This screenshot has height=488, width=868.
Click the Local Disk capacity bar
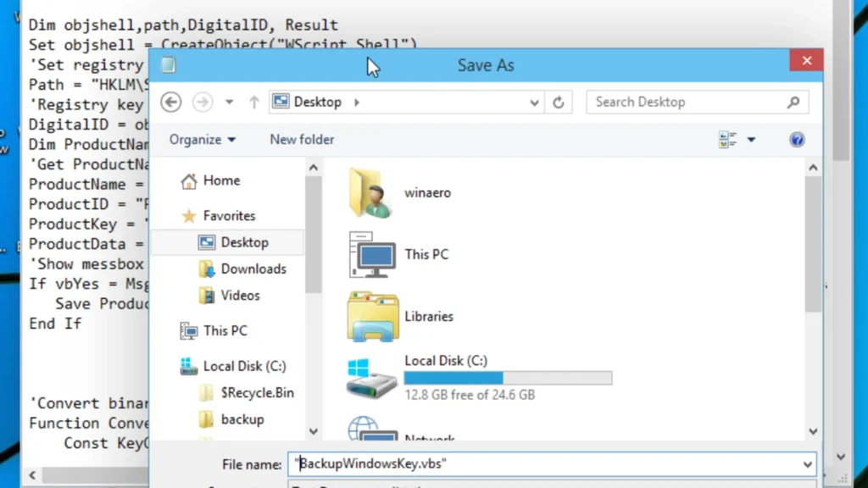point(508,377)
